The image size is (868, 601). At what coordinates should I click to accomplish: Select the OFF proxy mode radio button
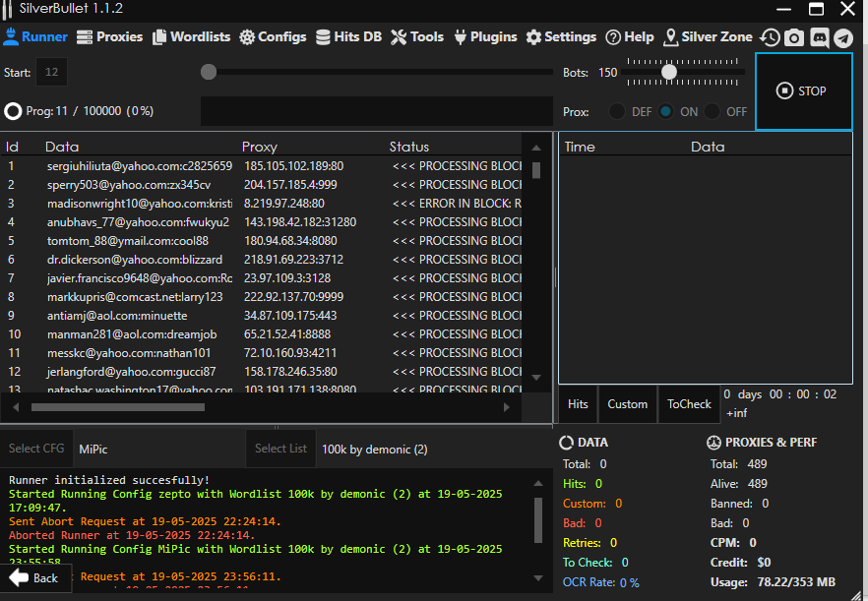pos(713,112)
